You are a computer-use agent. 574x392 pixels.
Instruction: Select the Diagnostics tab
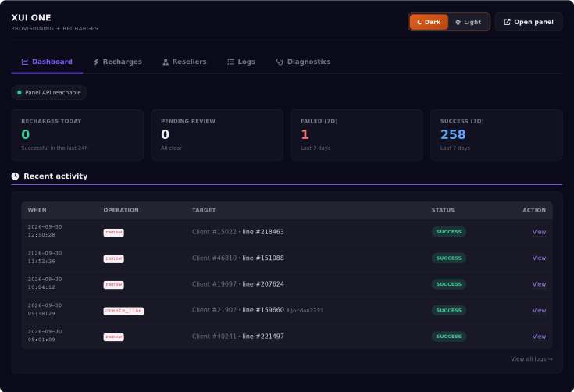click(x=304, y=62)
